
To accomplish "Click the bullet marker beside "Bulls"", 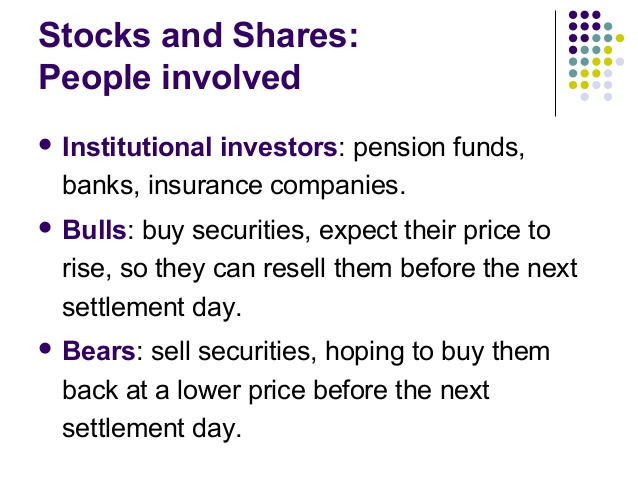I will click(45, 229).
